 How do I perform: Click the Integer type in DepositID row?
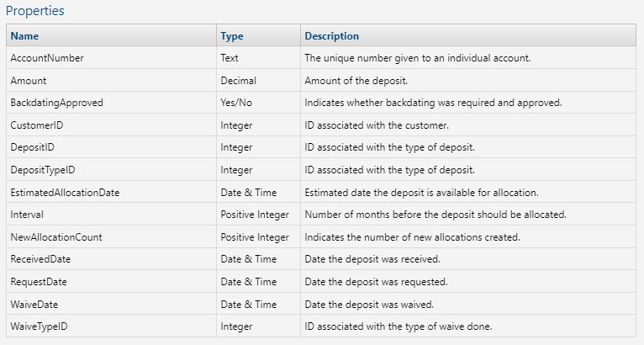236,147
